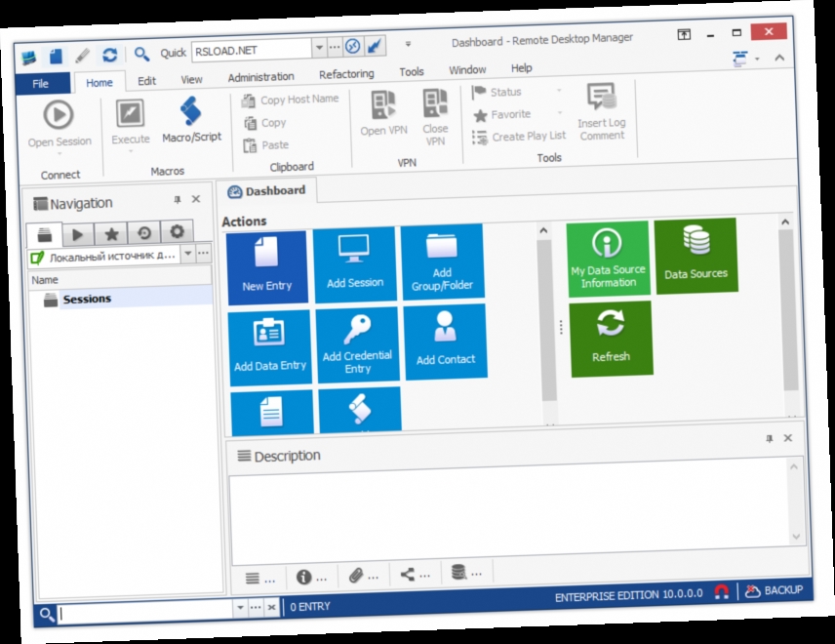Open Insert Log Comment
Viewport: 835px width, 644px height.
coord(602,112)
